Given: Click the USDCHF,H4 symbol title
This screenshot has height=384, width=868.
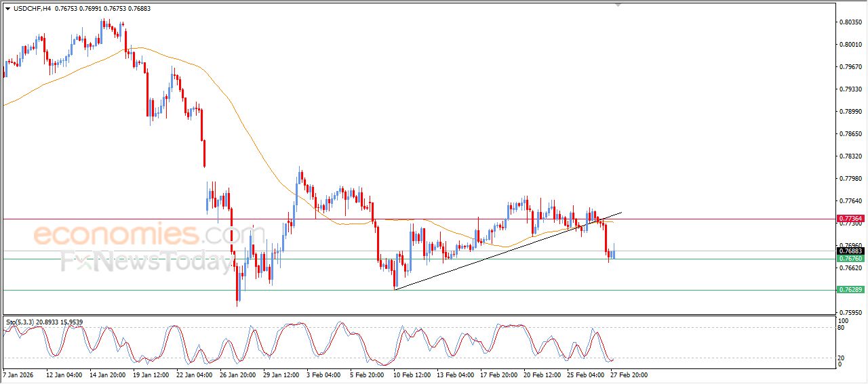Looking at the screenshot, I should 32,9.
